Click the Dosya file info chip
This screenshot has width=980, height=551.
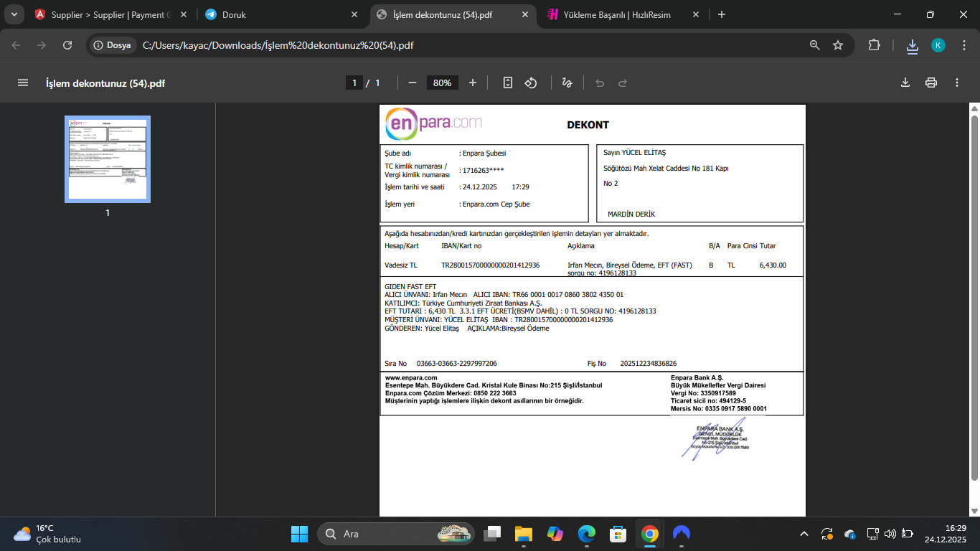pyautogui.click(x=113, y=45)
